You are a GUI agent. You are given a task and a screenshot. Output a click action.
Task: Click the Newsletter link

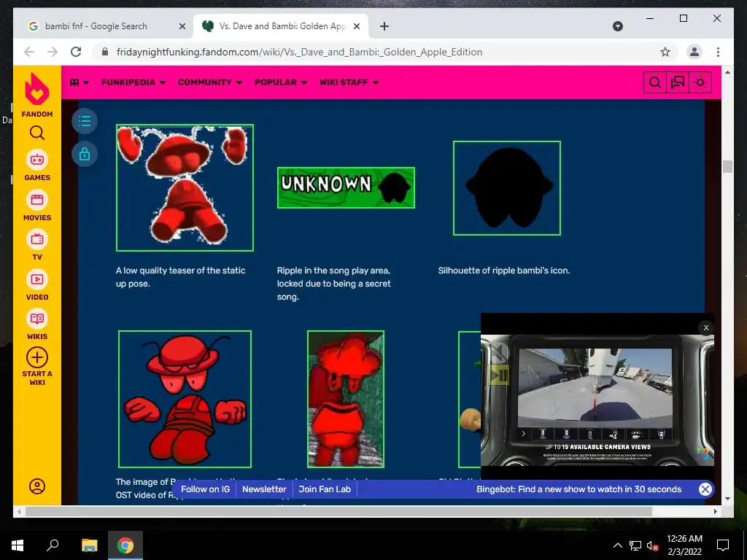264,489
